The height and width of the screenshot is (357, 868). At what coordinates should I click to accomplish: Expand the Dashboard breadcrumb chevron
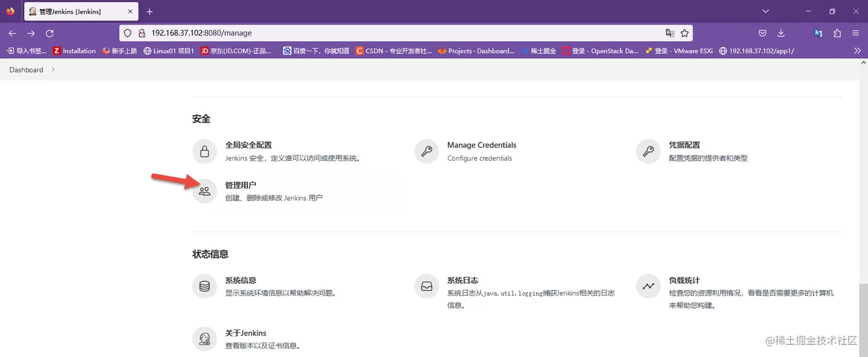click(53, 69)
